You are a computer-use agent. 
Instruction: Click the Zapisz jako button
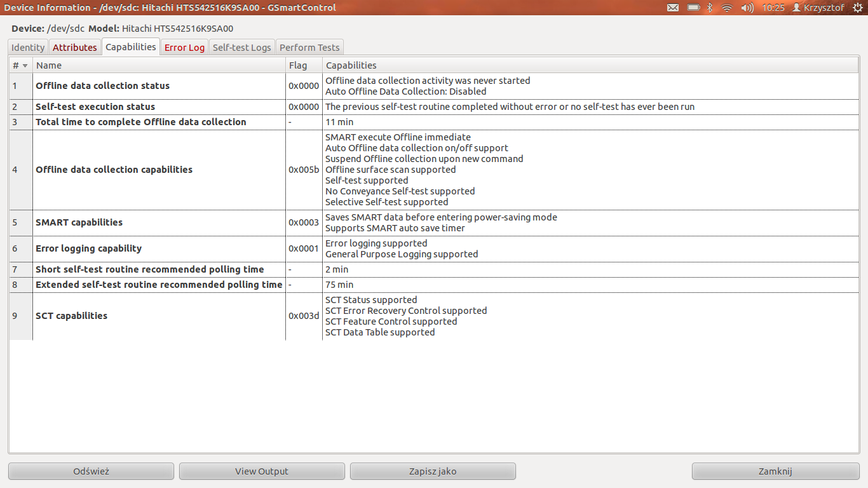[433, 471]
